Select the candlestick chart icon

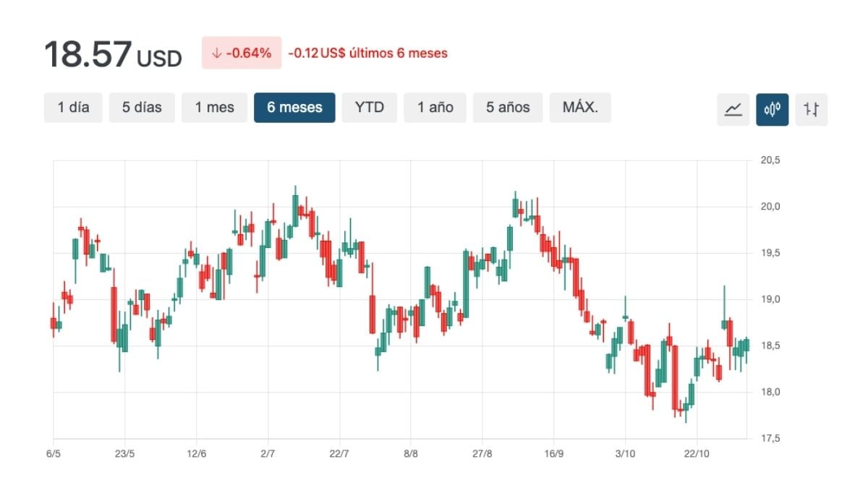pyautogui.click(x=773, y=109)
